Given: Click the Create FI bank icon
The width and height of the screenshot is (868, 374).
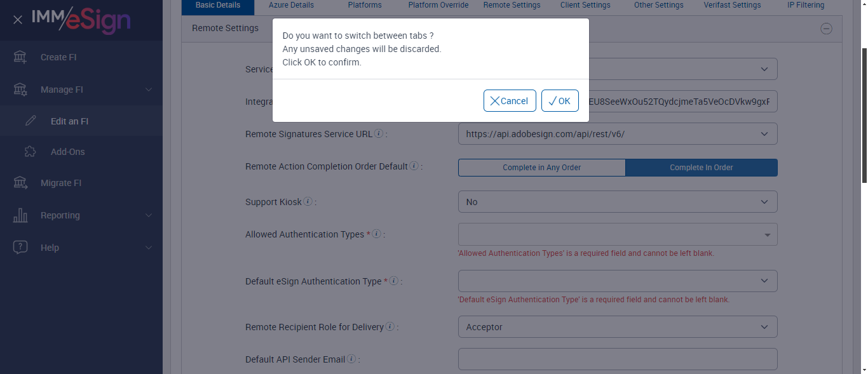Looking at the screenshot, I should (x=20, y=57).
